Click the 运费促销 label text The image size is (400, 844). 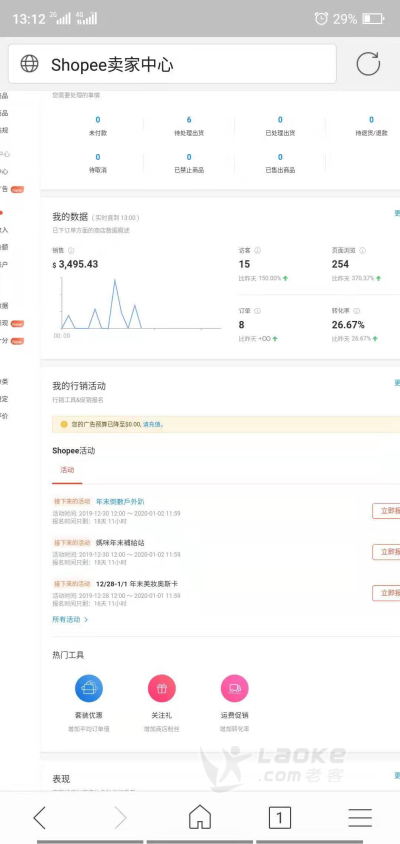[x=235, y=715]
